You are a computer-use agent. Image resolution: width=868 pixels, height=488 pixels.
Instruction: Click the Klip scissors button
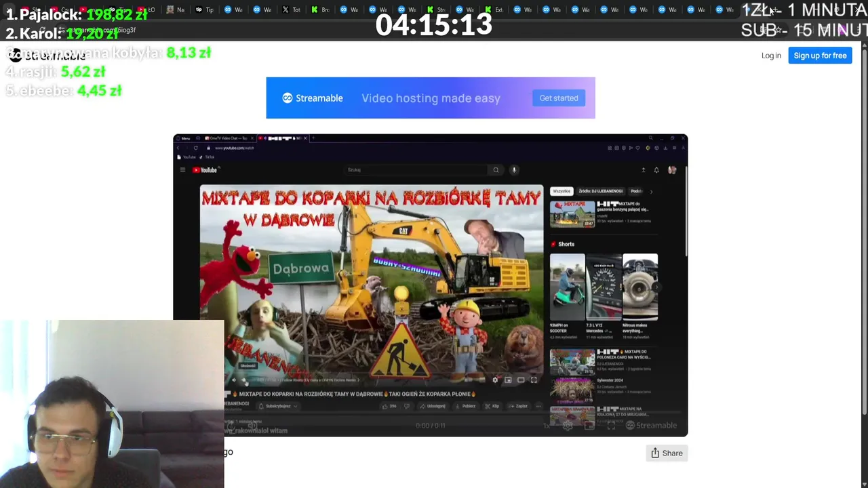[x=493, y=406]
